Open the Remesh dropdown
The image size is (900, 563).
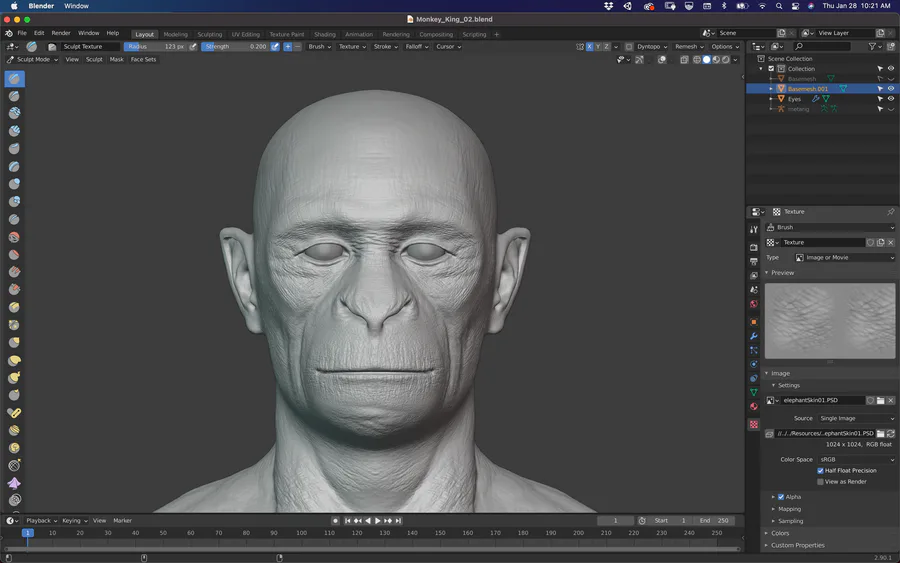click(x=689, y=46)
